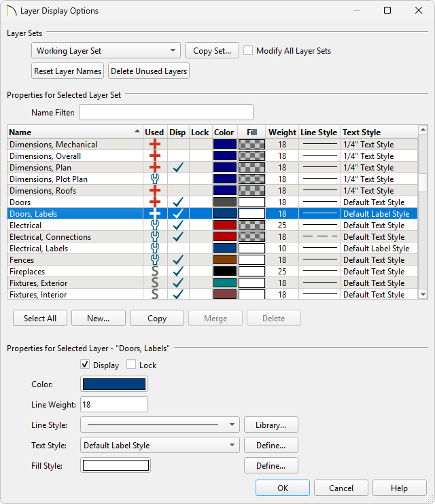Click Delete Unused Layers button
Image resolution: width=435 pixels, height=504 pixels.
coord(149,71)
